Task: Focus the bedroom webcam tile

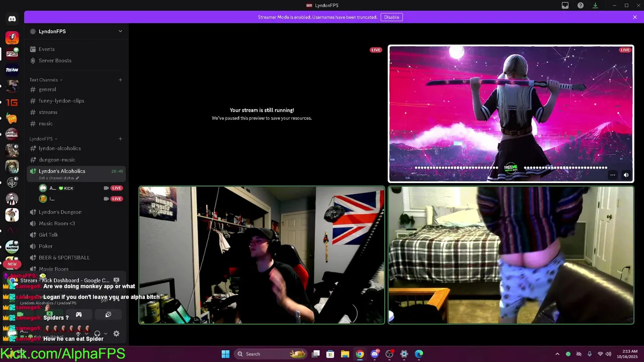Action: click(511, 255)
